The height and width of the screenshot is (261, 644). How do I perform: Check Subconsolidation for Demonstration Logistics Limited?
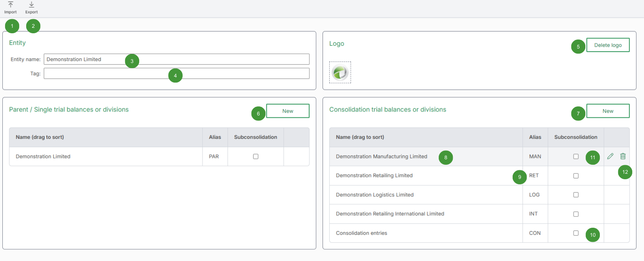[x=576, y=195]
